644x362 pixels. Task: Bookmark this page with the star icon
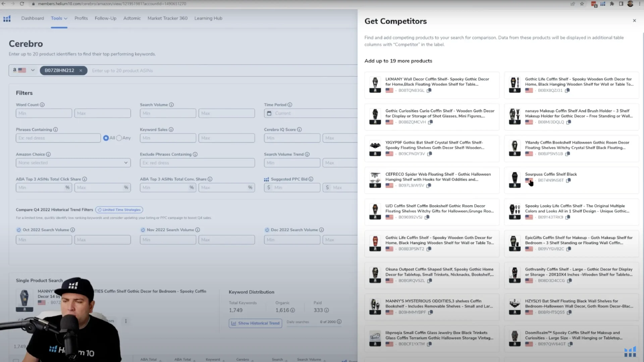(582, 4)
